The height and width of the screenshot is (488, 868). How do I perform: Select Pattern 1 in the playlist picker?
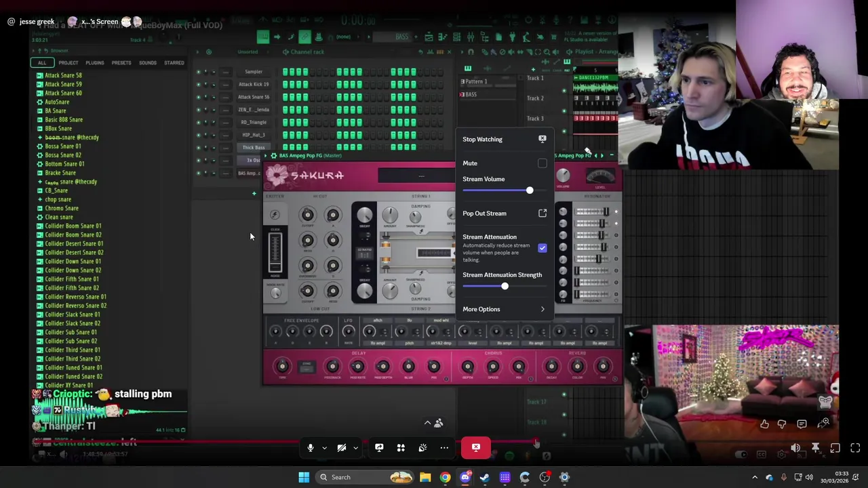pyautogui.click(x=475, y=81)
